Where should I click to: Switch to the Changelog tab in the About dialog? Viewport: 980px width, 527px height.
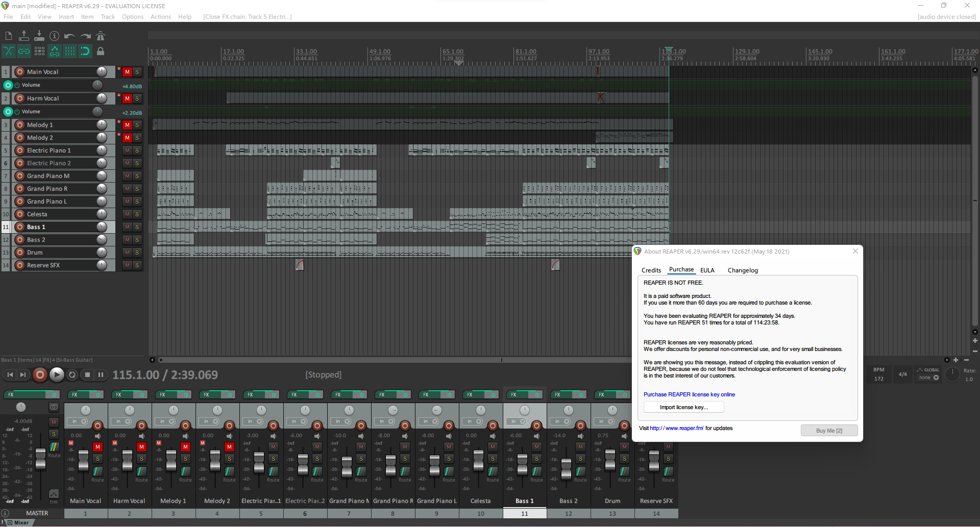(x=743, y=270)
